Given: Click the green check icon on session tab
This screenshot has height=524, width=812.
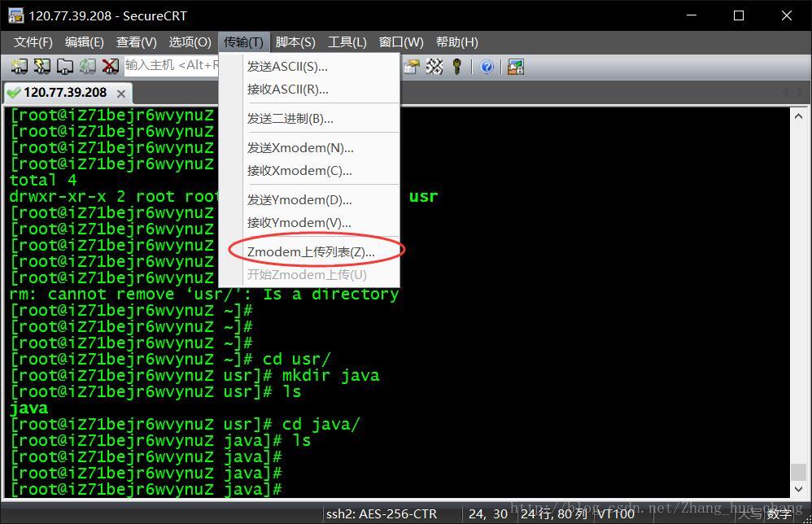Looking at the screenshot, I should tap(13, 93).
